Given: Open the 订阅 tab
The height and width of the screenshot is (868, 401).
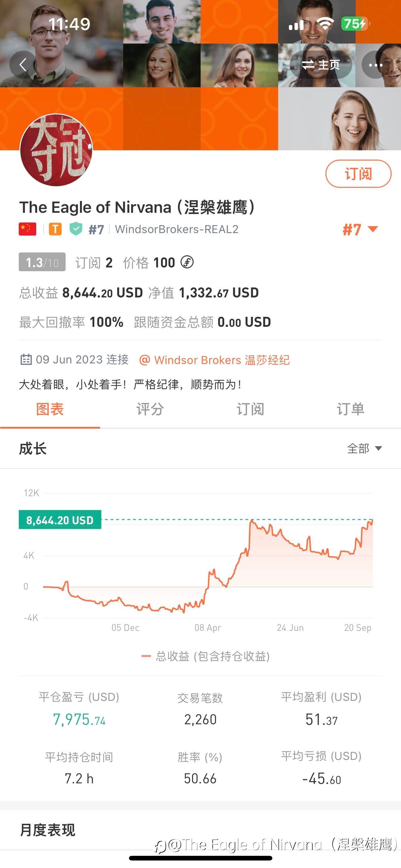Looking at the screenshot, I should click(x=250, y=409).
